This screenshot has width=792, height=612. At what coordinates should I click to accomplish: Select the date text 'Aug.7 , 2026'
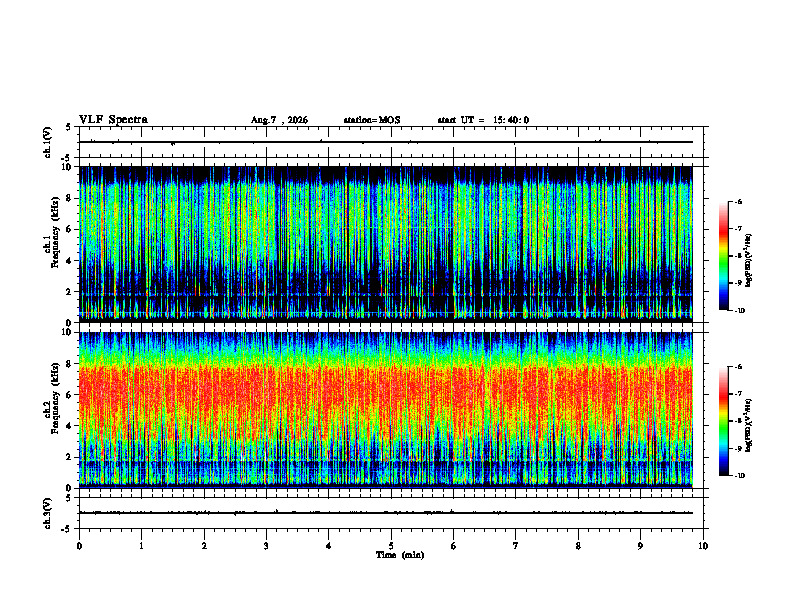[279, 120]
